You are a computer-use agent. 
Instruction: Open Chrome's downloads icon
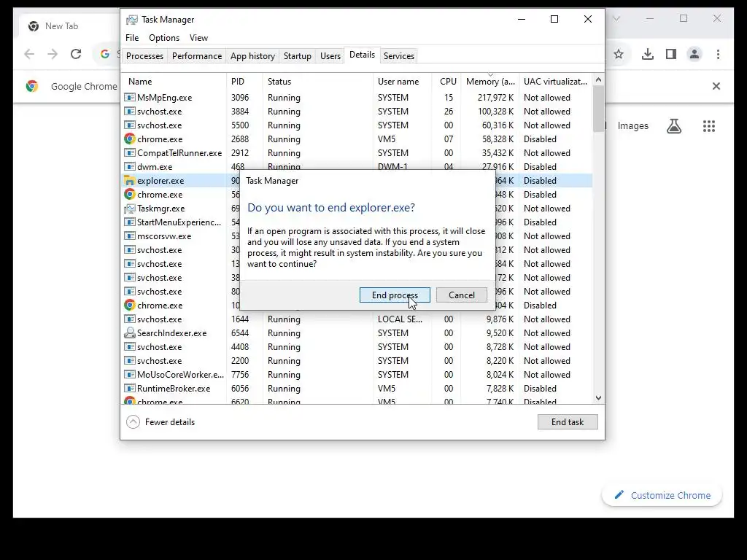pos(648,54)
